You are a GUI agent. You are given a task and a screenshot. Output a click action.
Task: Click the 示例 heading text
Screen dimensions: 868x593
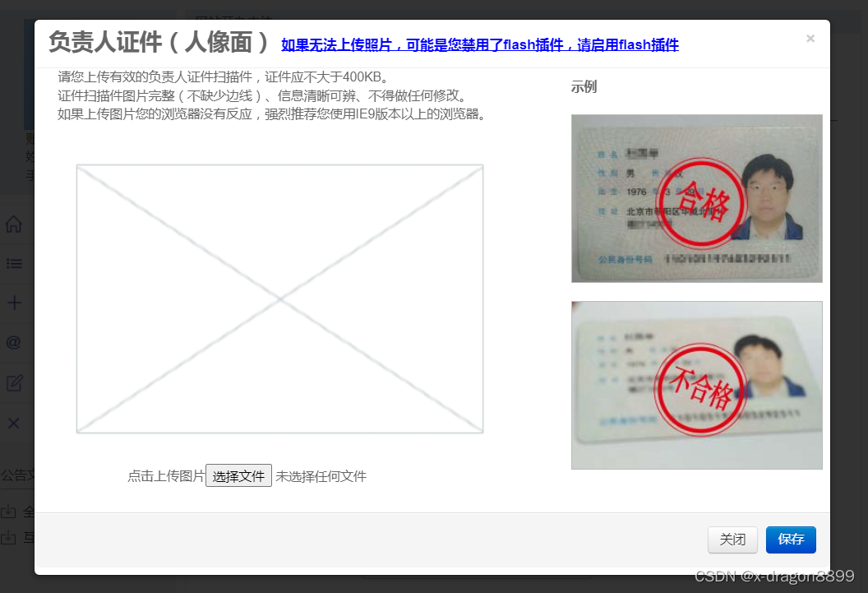pos(584,87)
